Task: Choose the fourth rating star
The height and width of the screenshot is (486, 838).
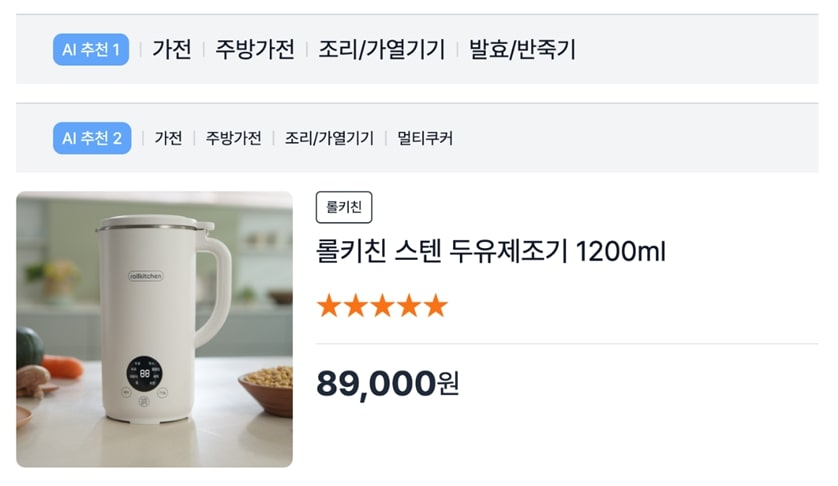Action: (x=409, y=306)
